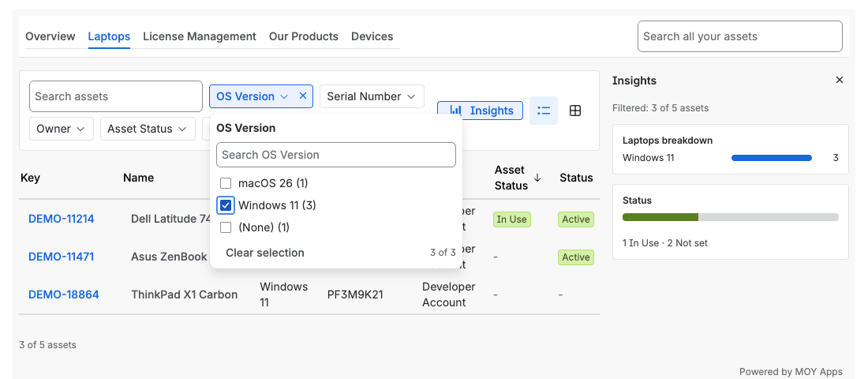Switch to list view icon
The width and height of the screenshot is (868, 379).
tap(544, 111)
